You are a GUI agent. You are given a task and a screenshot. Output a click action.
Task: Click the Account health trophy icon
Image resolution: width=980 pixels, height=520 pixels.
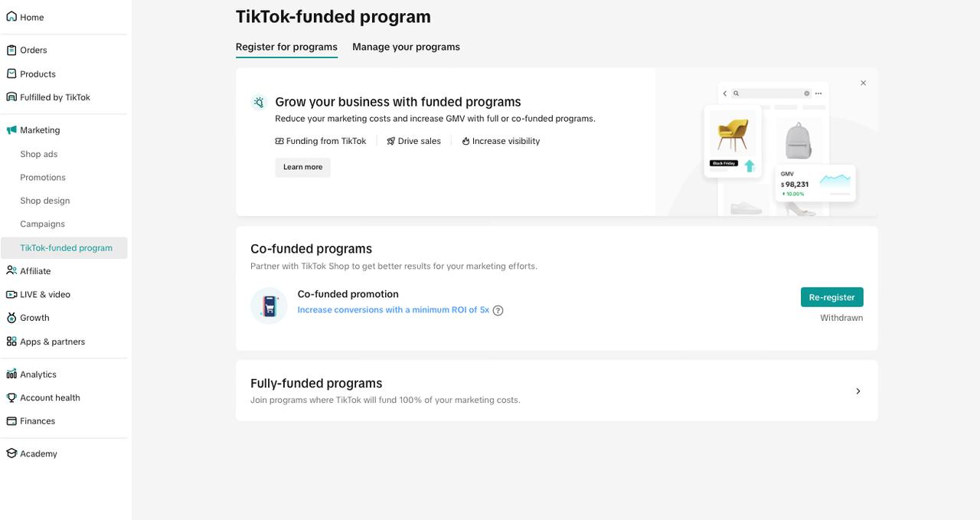point(11,398)
